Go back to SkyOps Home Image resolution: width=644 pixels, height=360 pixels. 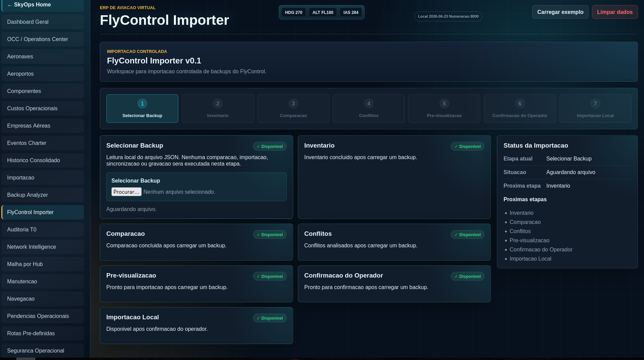[43, 5]
